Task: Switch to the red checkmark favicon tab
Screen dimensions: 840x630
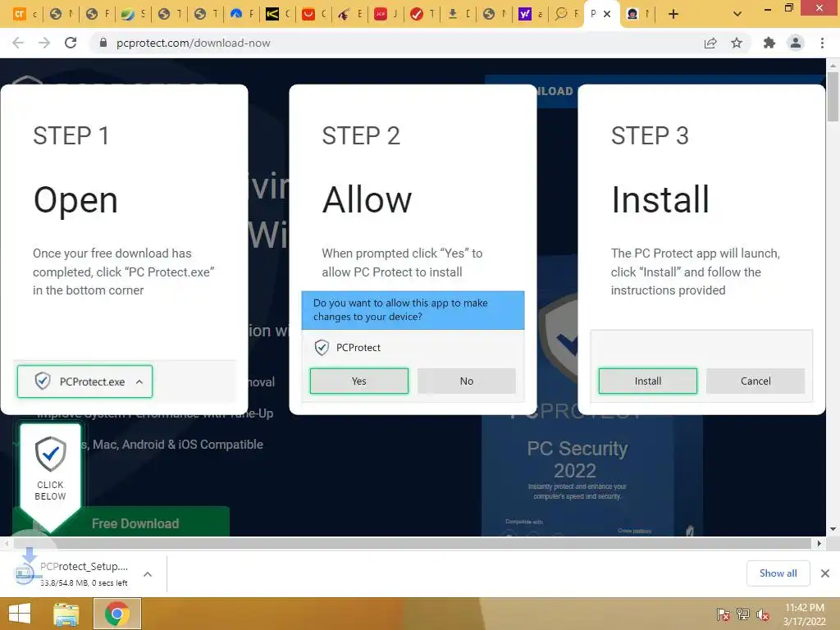Action: click(x=416, y=14)
